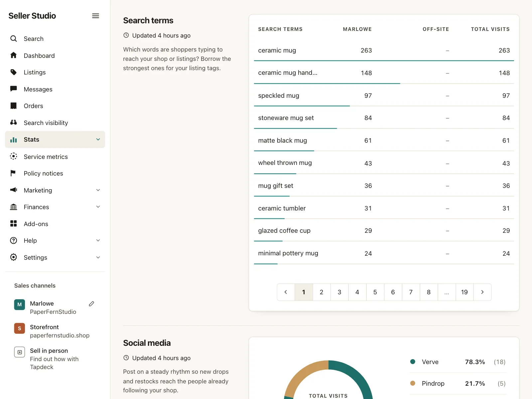Jump to last page 19
The height and width of the screenshot is (399, 532).
pyautogui.click(x=465, y=292)
